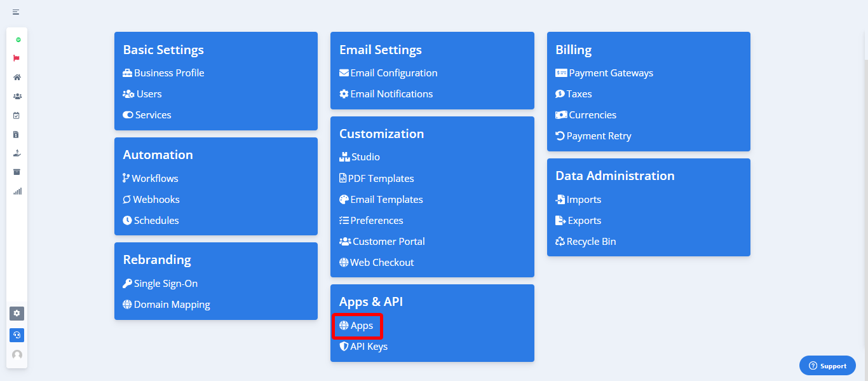Viewport: 868px width, 381px height.
Task: Click the shield icon beside API Keys
Action: tap(344, 347)
